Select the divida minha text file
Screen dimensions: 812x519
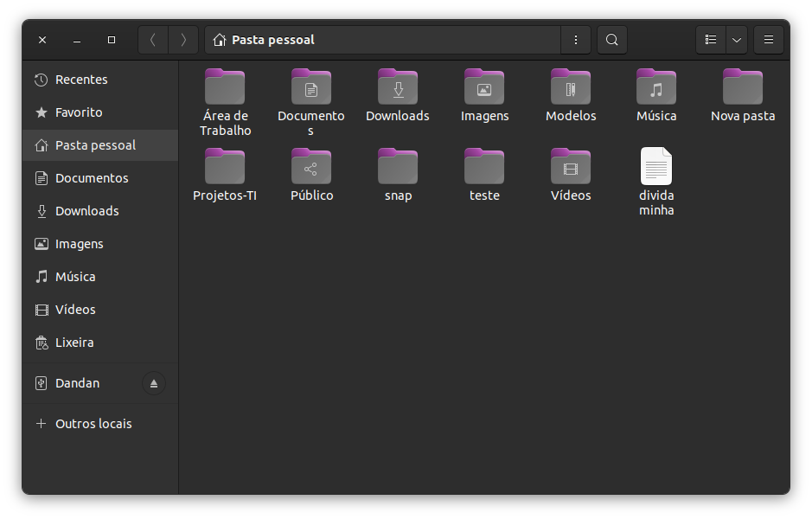click(656, 168)
